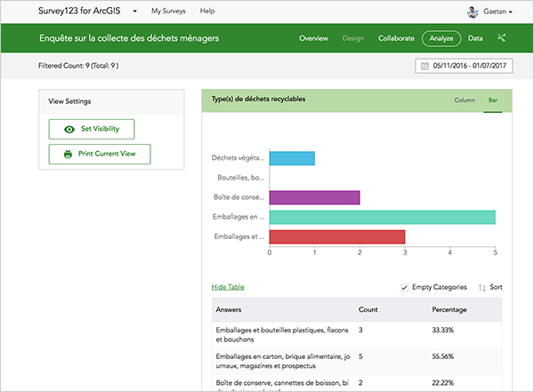Screen dimensions: 534x392
Task: Click the Help menu item
Action: point(207,12)
